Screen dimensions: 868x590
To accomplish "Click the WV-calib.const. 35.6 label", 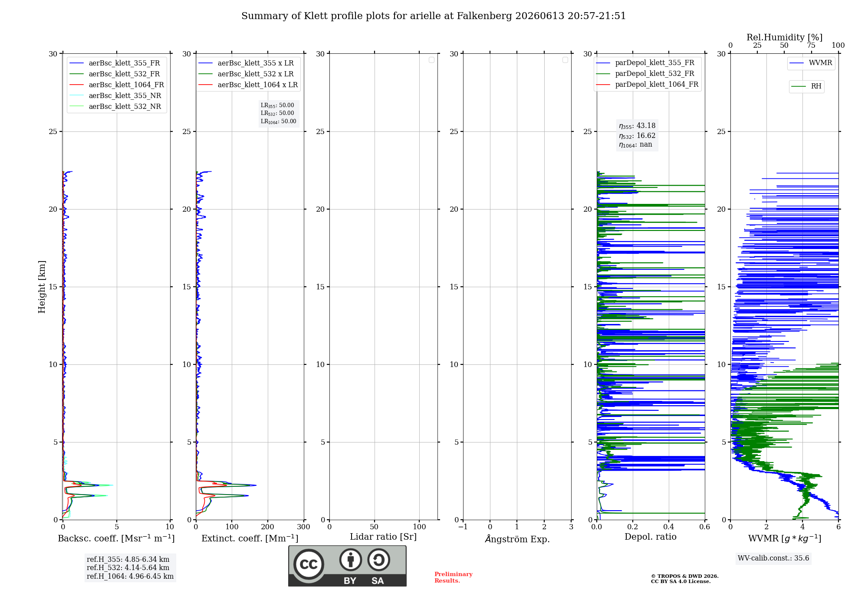I will coord(773,558).
